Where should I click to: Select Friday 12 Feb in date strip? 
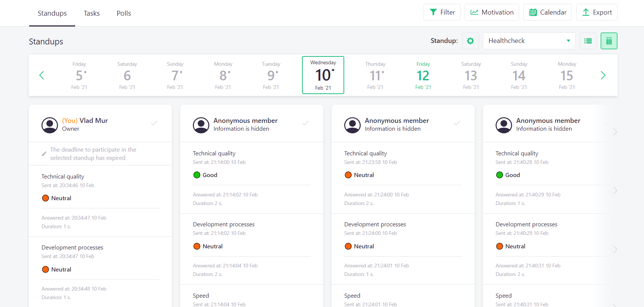click(423, 75)
